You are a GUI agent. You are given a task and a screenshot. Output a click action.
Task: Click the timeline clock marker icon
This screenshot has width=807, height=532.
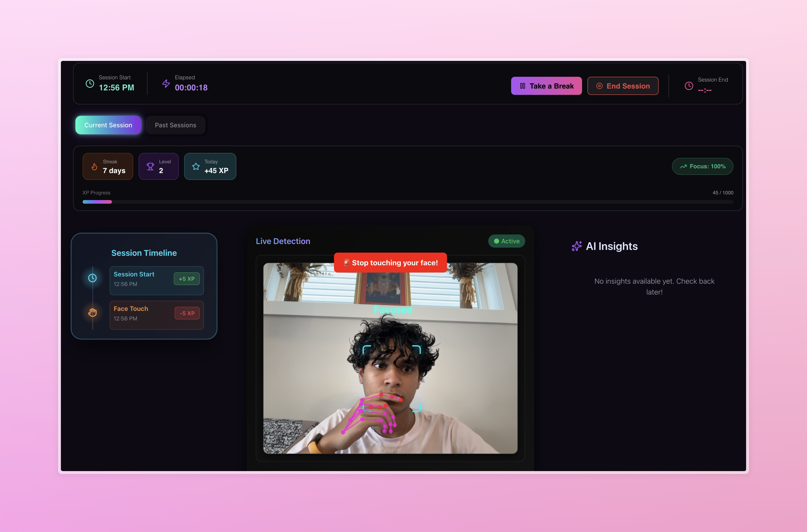click(92, 278)
